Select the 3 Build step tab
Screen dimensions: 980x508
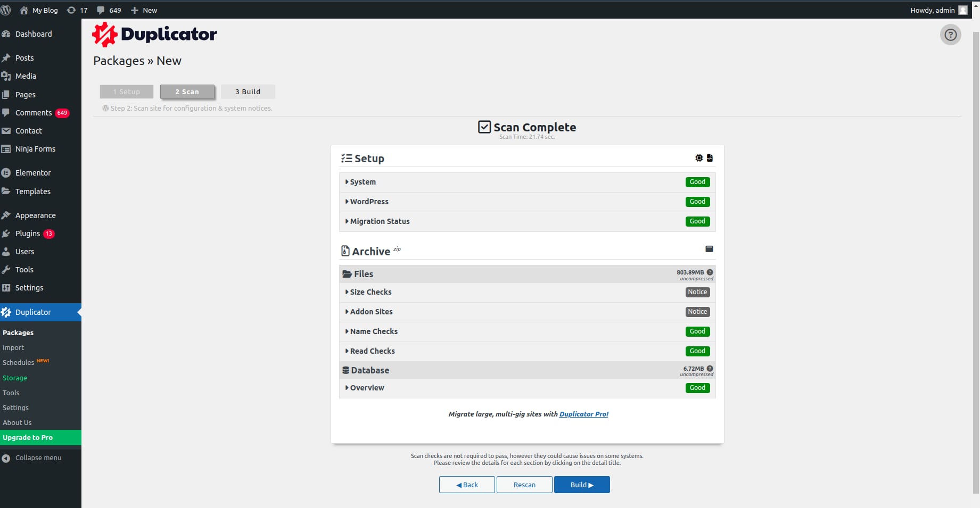click(x=248, y=91)
